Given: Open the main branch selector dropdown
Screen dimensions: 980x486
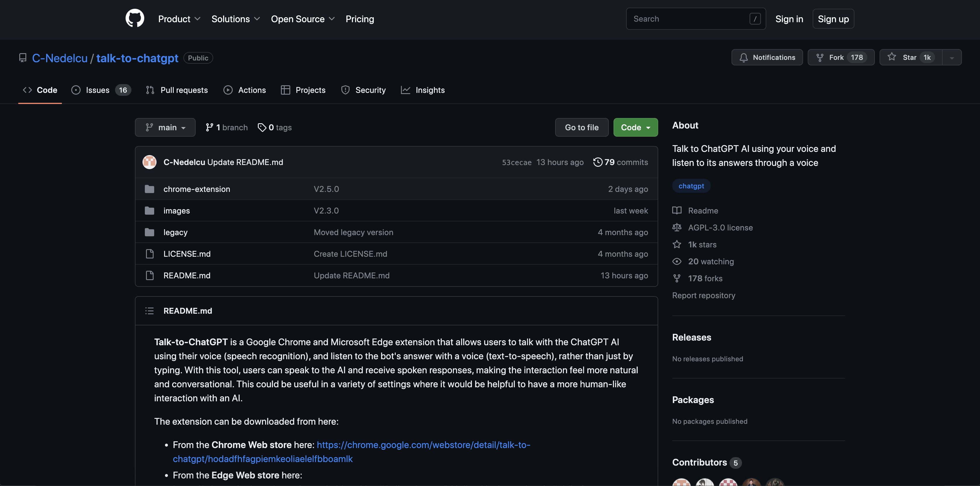Looking at the screenshot, I should click(x=165, y=128).
